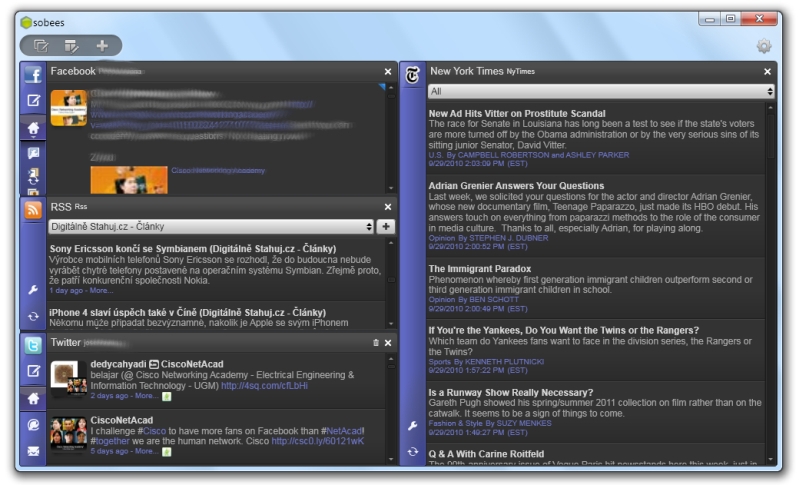Image resolution: width=800 pixels, height=485 pixels.
Task: Open Twitter direct messages envelope
Action: (x=33, y=451)
